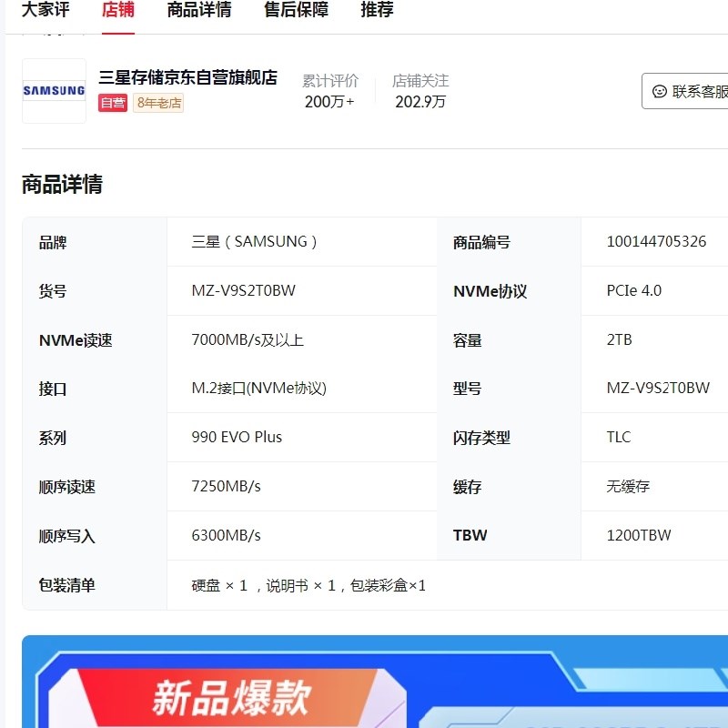Click the Samsung store logo
Screen dimensions: 728x728
54,90
